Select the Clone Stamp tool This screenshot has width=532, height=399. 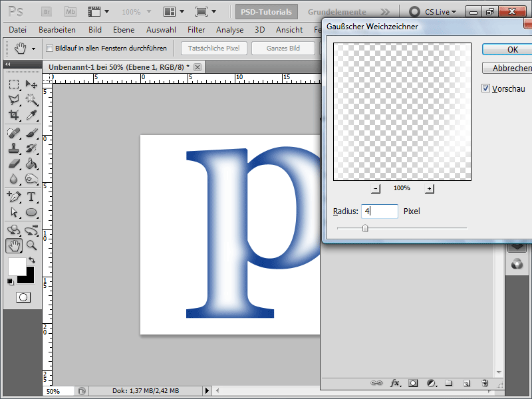(x=13, y=148)
